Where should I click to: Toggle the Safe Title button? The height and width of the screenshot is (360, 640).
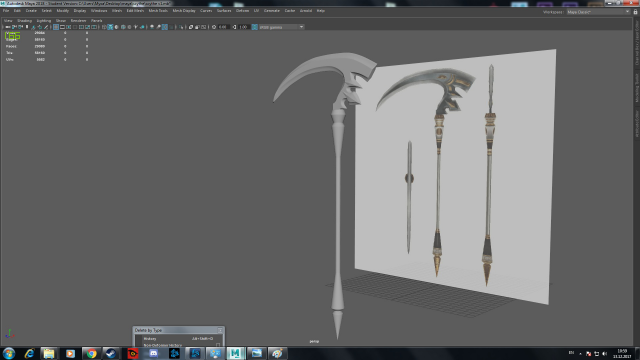pos(94,27)
